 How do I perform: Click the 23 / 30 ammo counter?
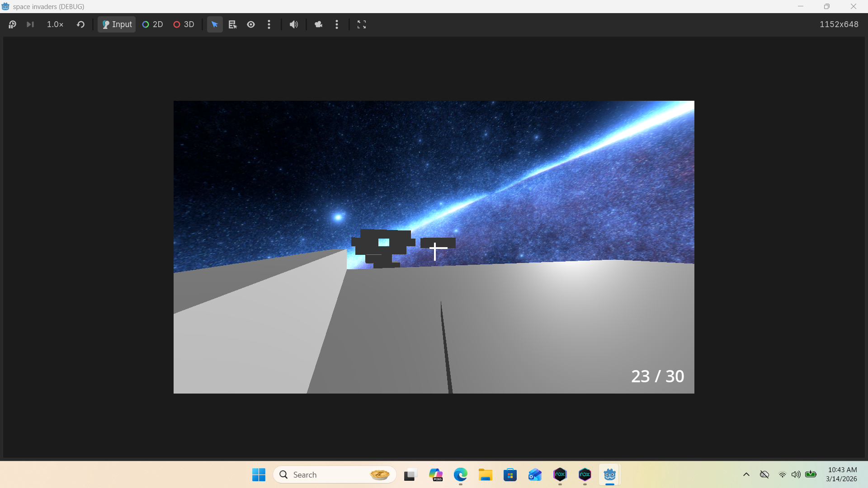pos(657,376)
